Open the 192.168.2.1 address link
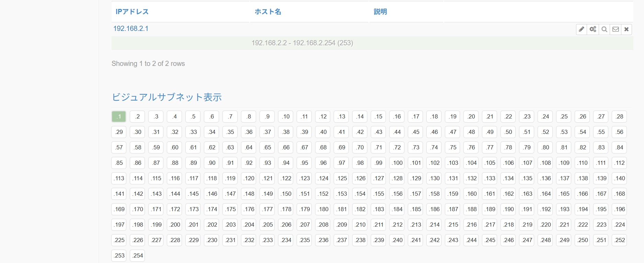This screenshot has width=644, height=263. point(131,28)
